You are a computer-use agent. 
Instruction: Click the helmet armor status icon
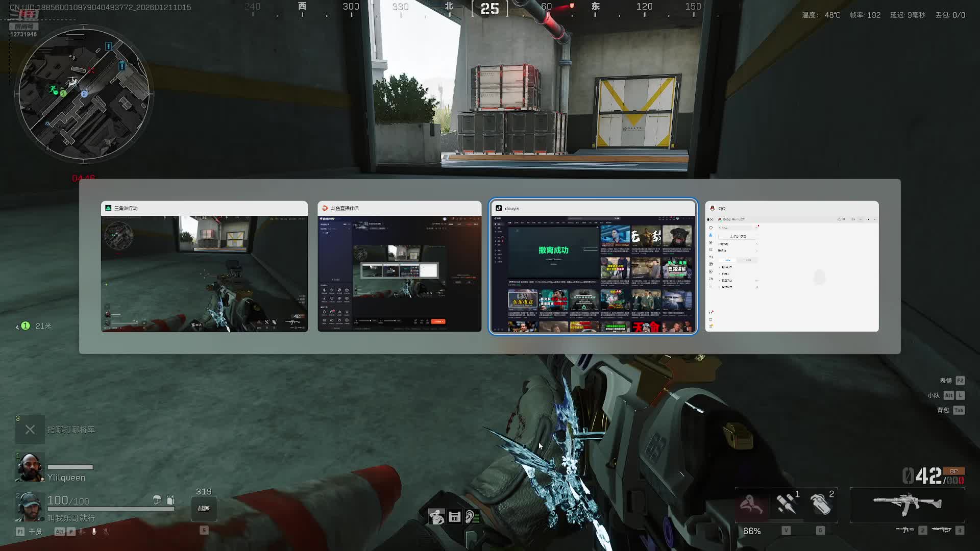pyautogui.click(x=157, y=499)
